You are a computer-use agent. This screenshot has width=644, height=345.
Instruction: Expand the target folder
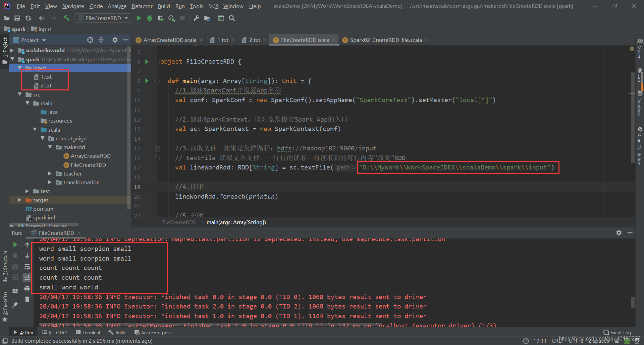[x=20, y=200]
